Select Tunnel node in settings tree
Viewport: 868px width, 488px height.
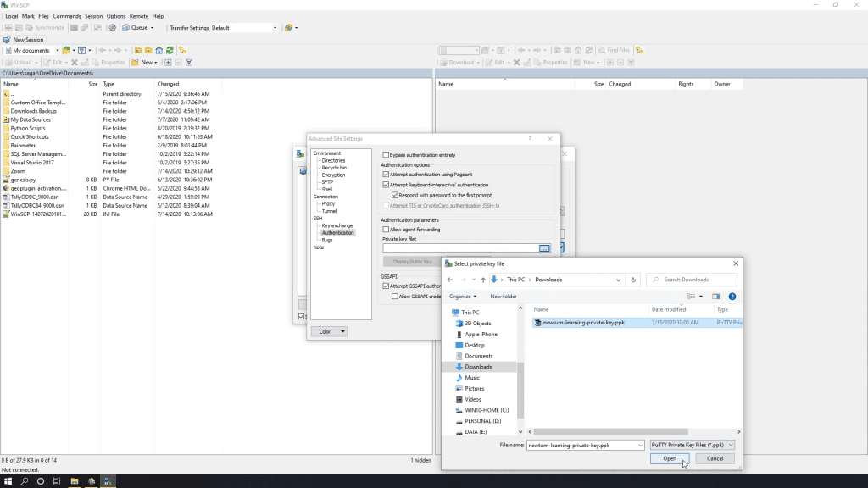pos(329,211)
